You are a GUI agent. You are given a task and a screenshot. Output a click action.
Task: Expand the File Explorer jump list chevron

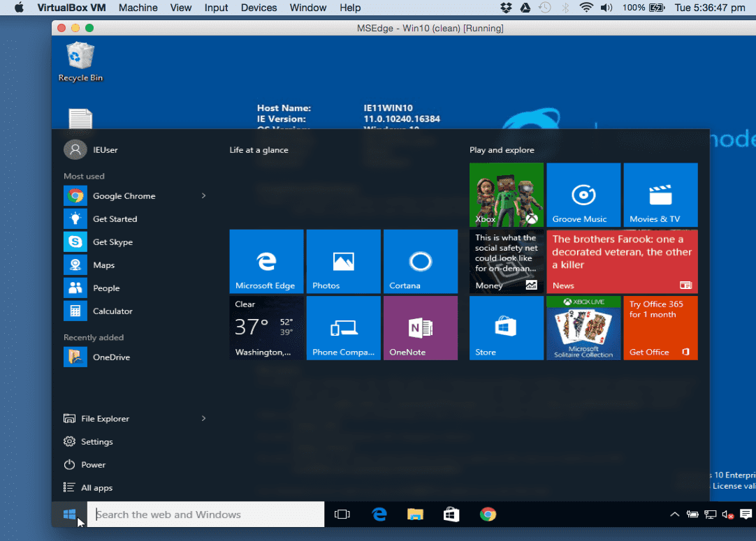click(203, 418)
